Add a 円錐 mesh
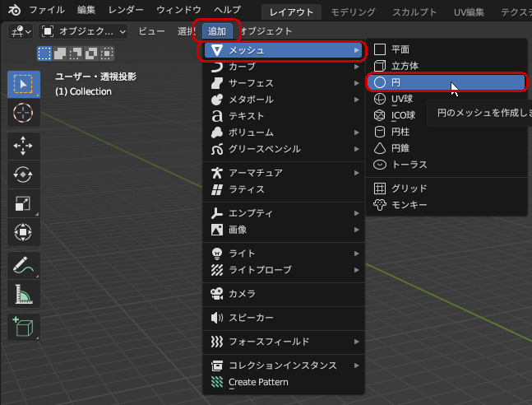Image resolution: width=532 pixels, height=405 pixels. point(446,148)
